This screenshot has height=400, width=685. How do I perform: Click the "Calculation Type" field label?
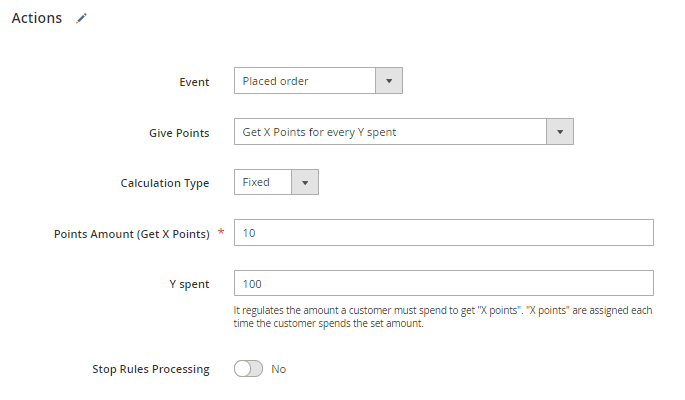165,183
